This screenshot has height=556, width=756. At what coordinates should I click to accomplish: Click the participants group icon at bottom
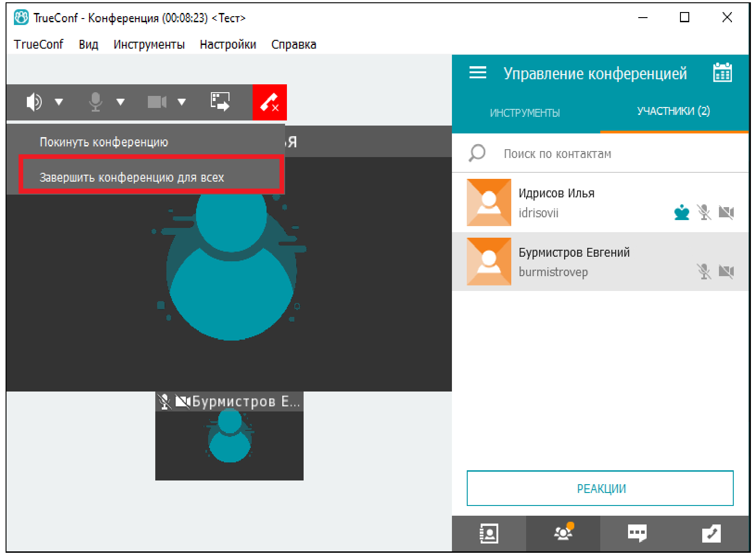(x=563, y=533)
